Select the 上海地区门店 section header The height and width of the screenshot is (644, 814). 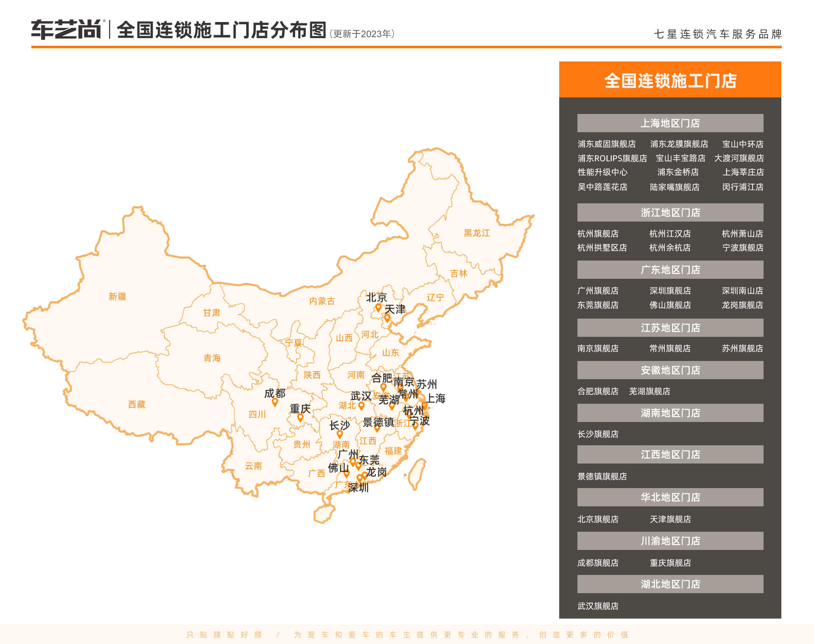(x=670, y=123)
